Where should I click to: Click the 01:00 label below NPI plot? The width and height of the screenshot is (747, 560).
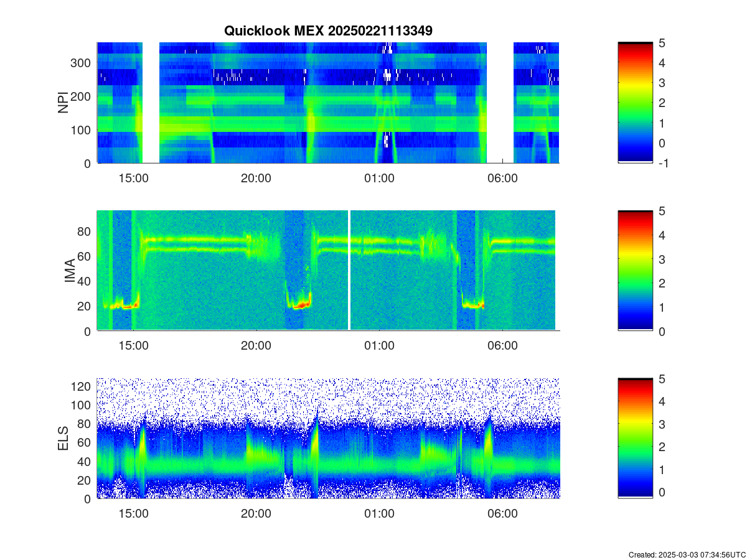pyautogui.click(x=379, y=177)
